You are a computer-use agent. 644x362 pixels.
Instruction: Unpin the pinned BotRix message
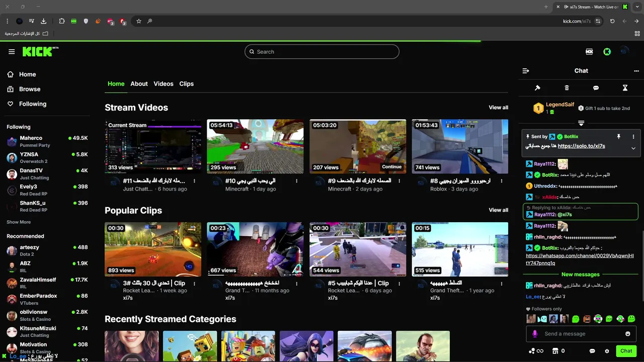618,136
